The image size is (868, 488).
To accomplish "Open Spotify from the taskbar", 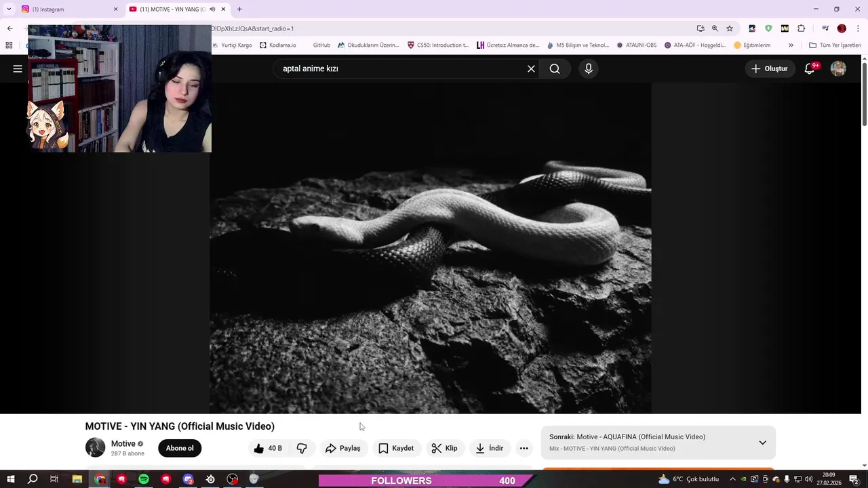I will 144,479.
